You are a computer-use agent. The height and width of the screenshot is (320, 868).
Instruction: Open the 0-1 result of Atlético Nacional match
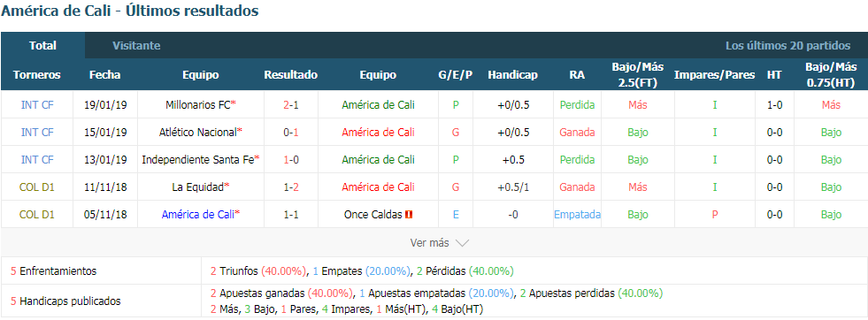(291, 132)
